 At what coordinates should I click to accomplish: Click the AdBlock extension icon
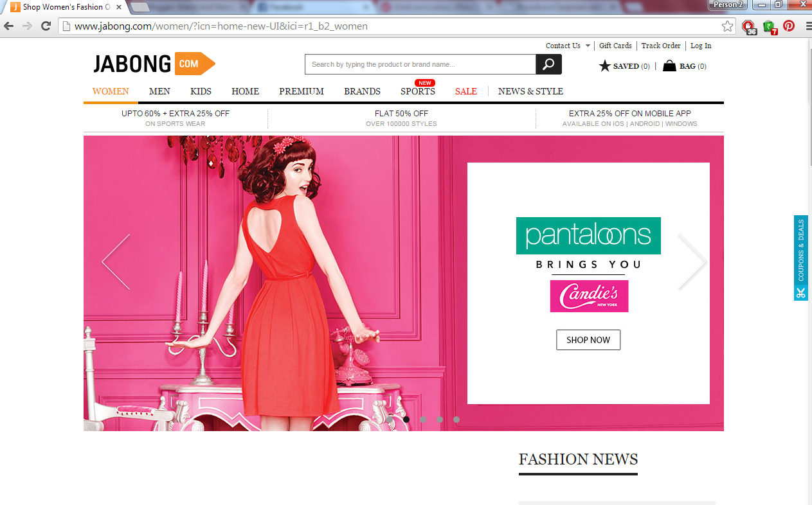[748, 26]
